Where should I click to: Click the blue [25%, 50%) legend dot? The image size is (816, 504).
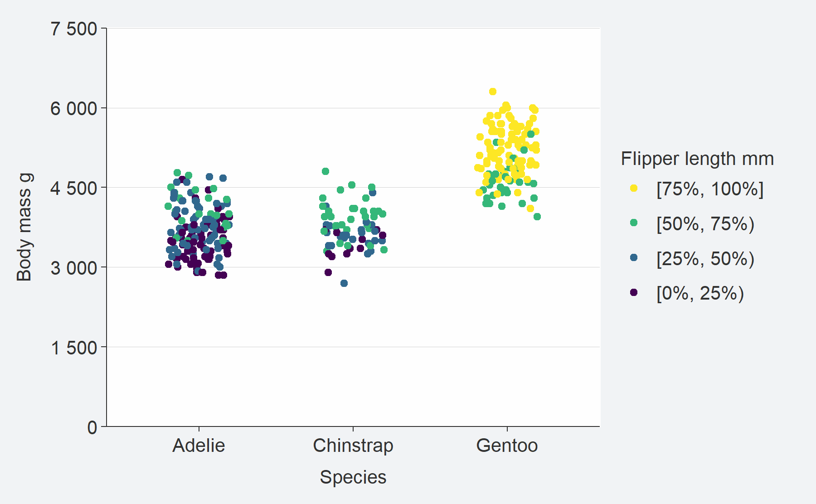click(634, 257)
